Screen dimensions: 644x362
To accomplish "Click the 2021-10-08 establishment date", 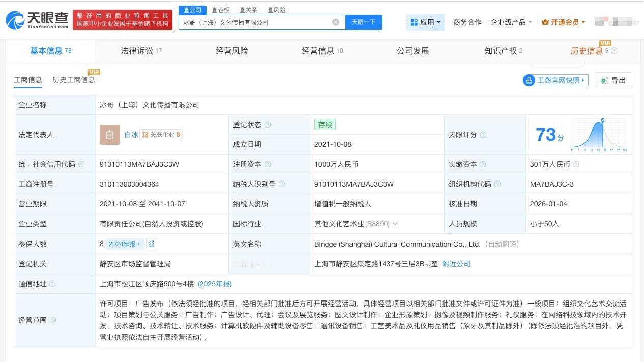I will (x=333, y=144).
